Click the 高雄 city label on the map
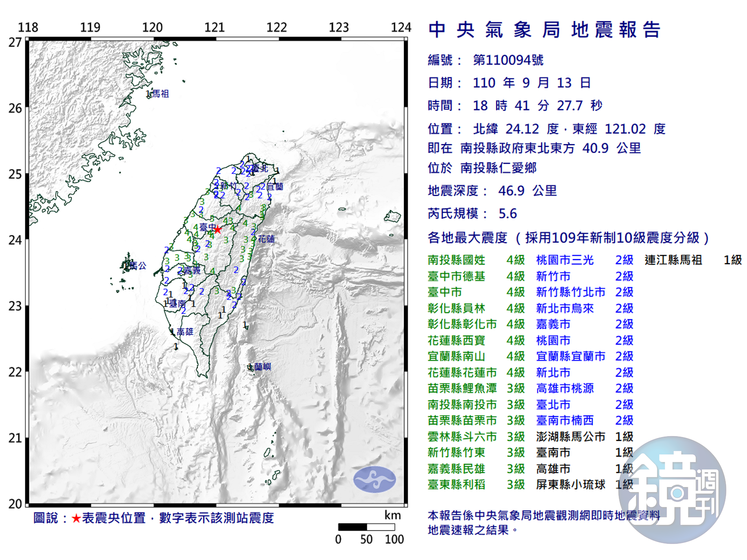This screenshot has height=560, width=747. 185,332
